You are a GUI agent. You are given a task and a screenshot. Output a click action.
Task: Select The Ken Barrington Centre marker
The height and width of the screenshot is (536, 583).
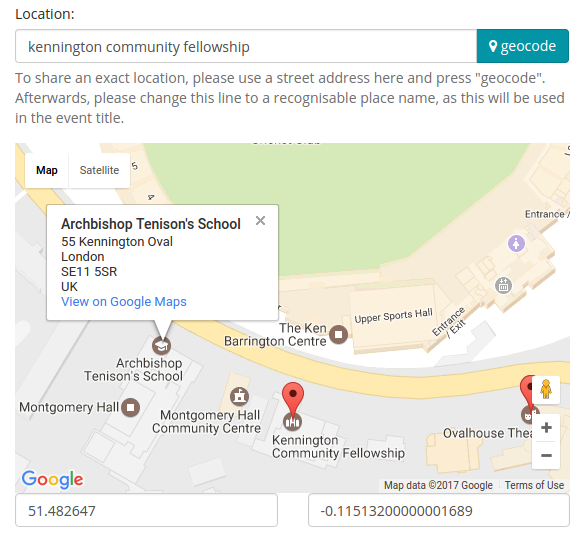pyautogui.click(x=338, y=335)
